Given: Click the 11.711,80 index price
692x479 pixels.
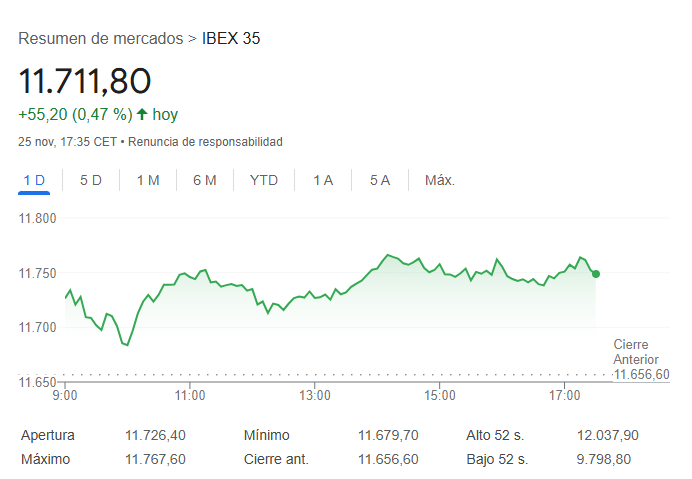Looking at the screenshot, I should click(x=84, y=81).
